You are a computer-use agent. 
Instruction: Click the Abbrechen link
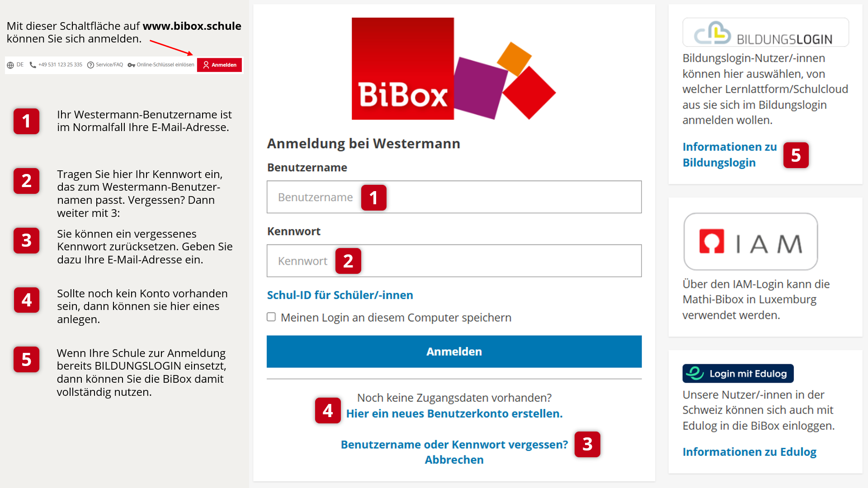point(454,460)
